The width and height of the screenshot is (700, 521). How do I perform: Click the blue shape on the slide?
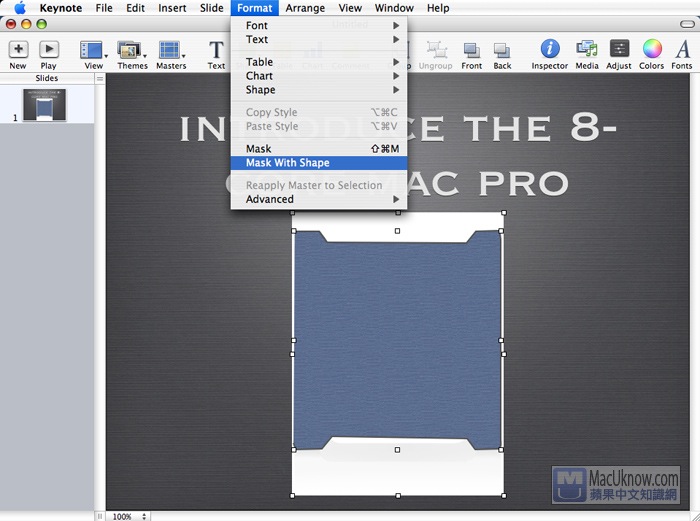pyautogui.click(x=397, y=340)
